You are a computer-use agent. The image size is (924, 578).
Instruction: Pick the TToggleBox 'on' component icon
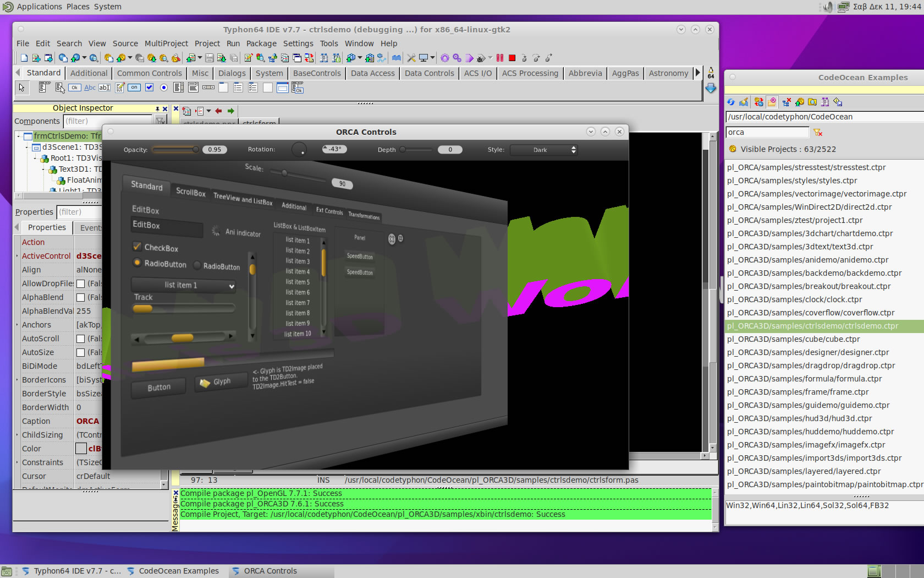coord(134,88)
